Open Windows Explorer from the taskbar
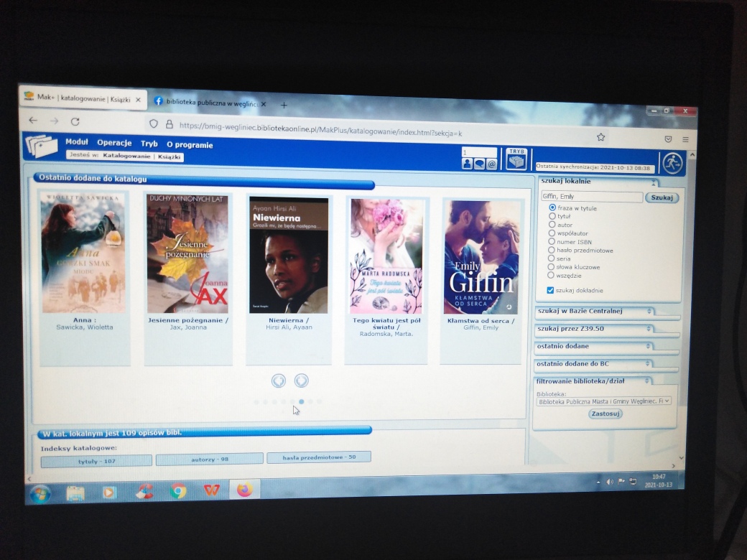This screenshot has height=560, width=747. coord(75,493)
